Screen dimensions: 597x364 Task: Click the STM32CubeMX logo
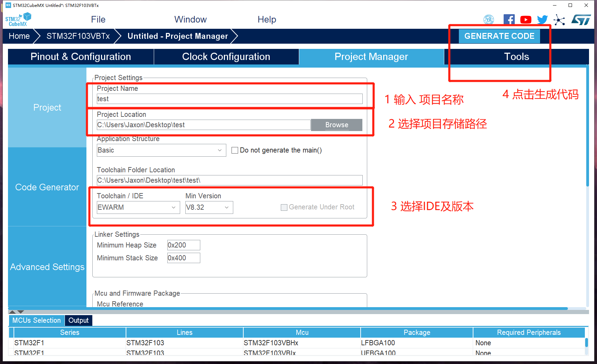18,20
